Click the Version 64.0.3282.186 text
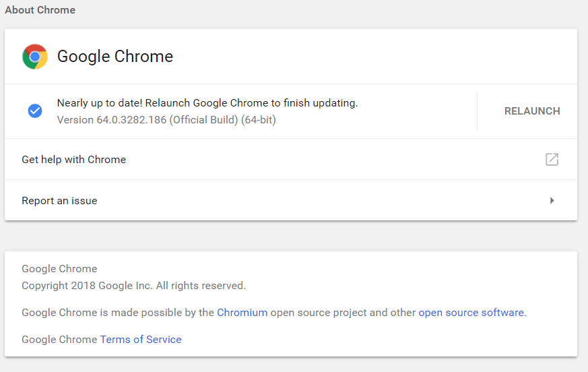 tap(111, 120)
